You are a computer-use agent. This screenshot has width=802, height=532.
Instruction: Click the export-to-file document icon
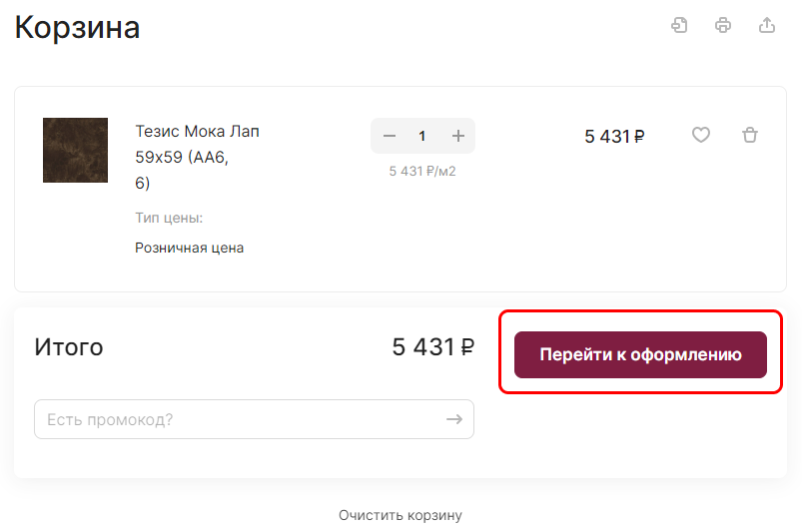point(679,26)
